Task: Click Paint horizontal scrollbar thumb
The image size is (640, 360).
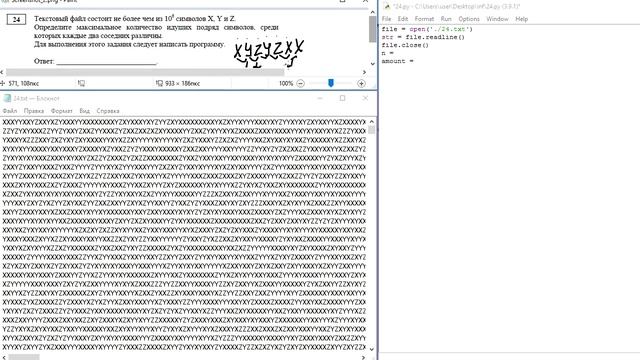Action: coord(145,72)
